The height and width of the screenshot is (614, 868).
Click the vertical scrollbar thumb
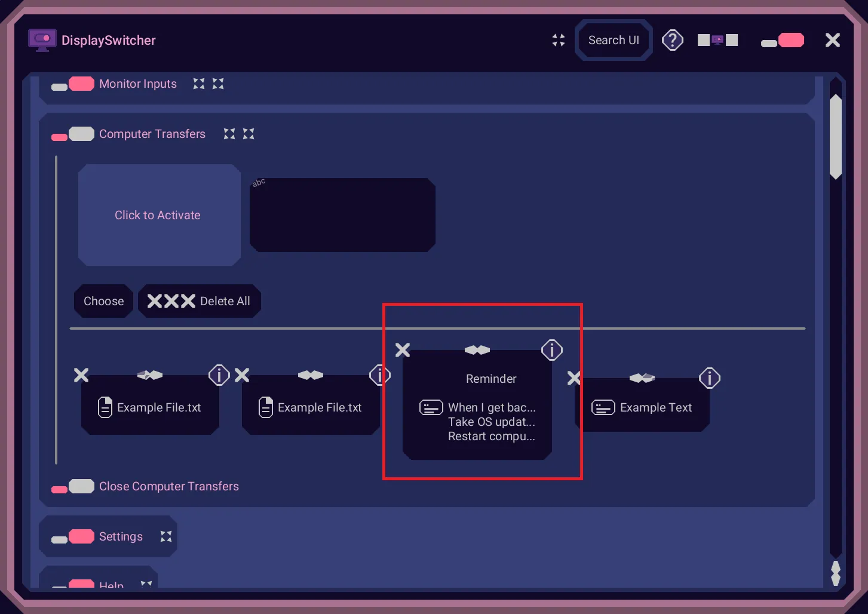836,137
